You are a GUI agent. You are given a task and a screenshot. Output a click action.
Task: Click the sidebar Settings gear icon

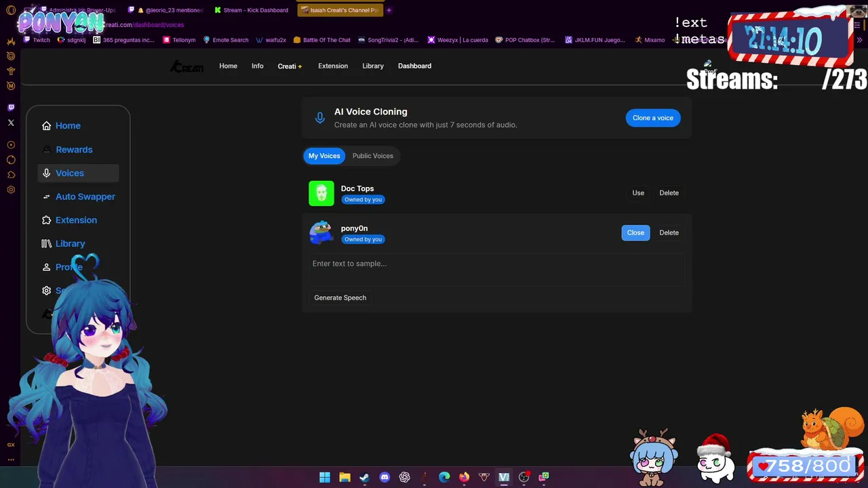(46, 291)
